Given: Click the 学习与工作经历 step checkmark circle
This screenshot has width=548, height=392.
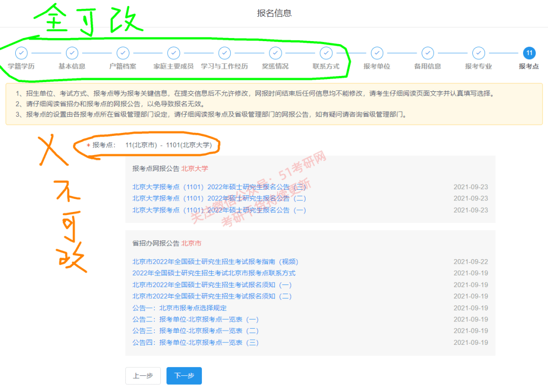Looking at the screenshot, I should (224, 53).
